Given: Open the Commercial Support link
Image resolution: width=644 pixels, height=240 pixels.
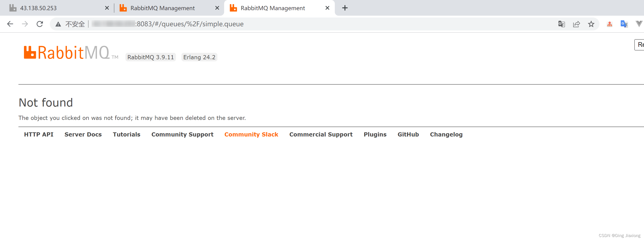Looking at the screenshot, I should coord(321,134).
